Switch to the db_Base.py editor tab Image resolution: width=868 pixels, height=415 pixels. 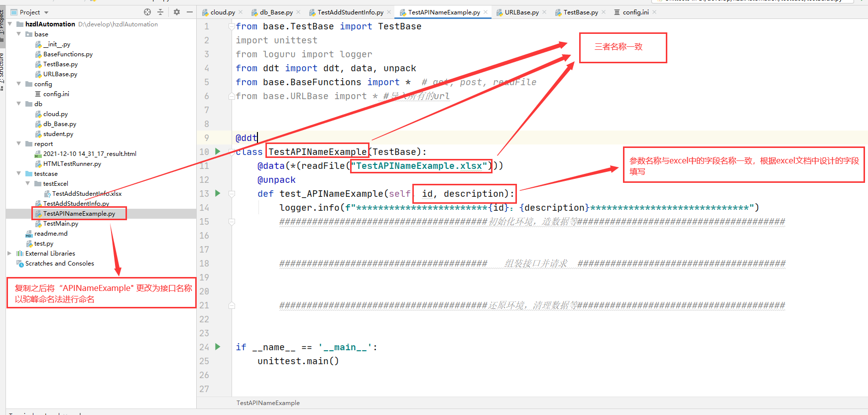tap(276, 12)
